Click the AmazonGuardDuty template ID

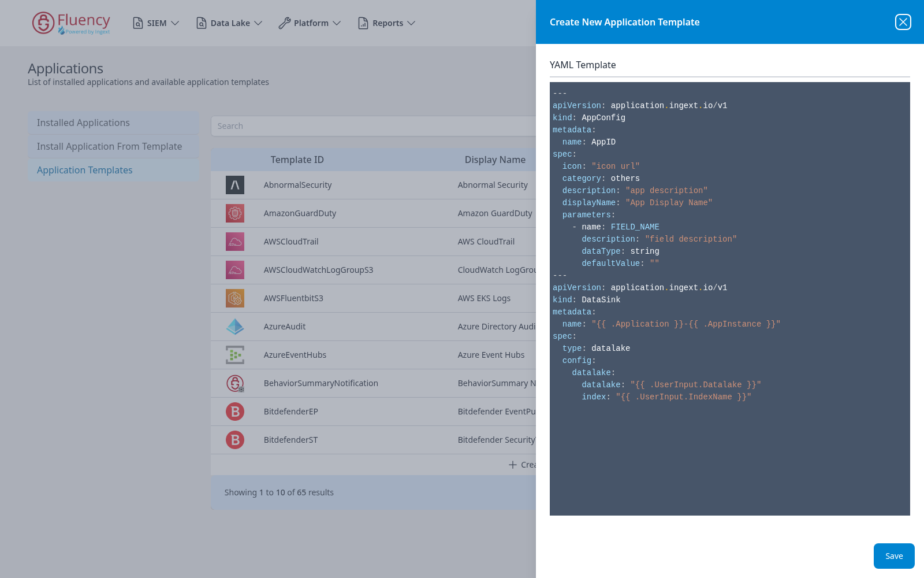pos(300,213)
